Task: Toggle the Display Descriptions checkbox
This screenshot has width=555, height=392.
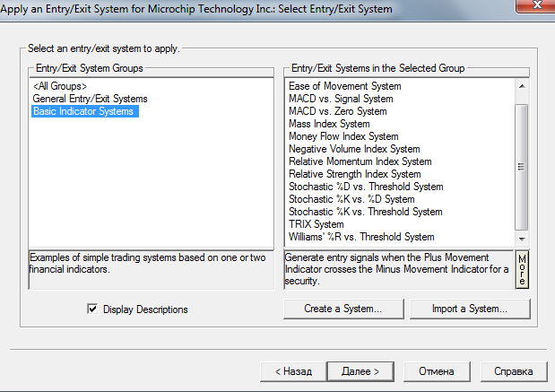Action: (x=92, y=309)
